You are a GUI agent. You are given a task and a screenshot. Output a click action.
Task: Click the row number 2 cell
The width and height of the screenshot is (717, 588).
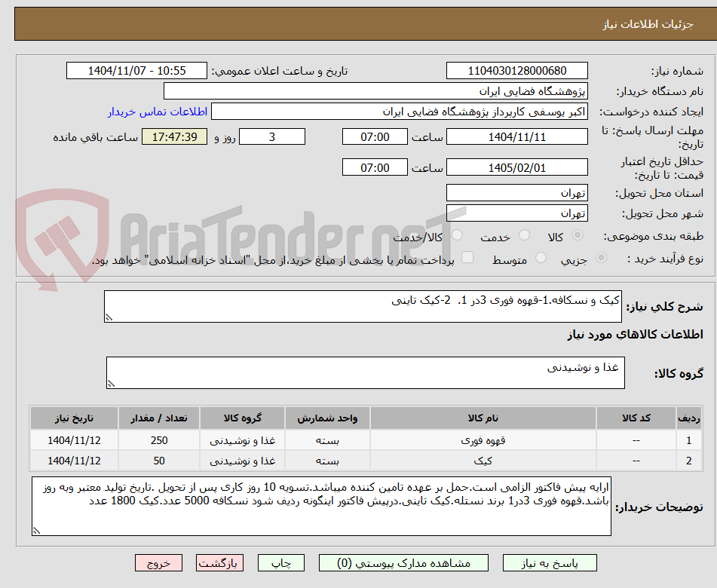[688, 461]
